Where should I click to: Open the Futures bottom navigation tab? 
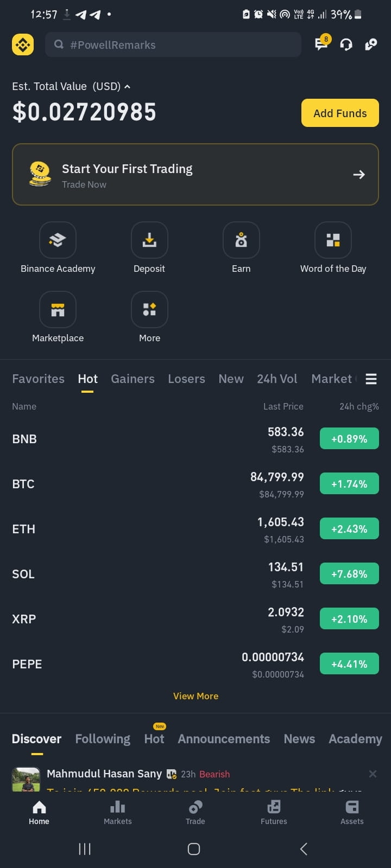tap(274, 813)
